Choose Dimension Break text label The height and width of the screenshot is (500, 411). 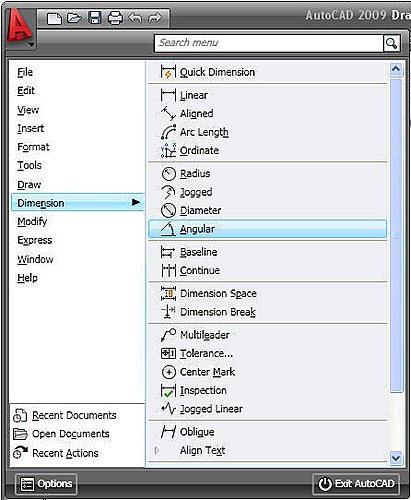(x=218, y=312)
